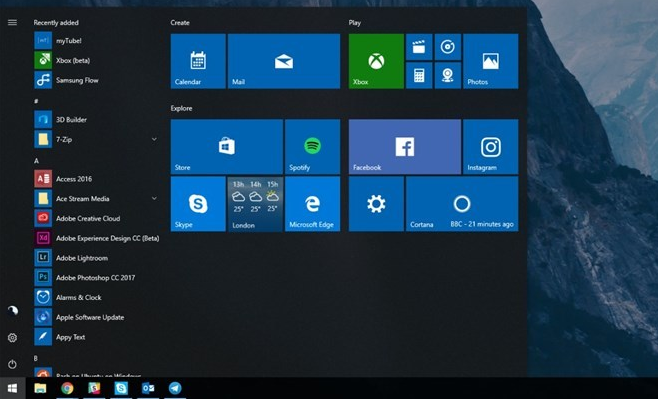Viewport: 658px width, 400px height.
Task: Expand the Ace Stream Media chevron
Action: [154, 198]
